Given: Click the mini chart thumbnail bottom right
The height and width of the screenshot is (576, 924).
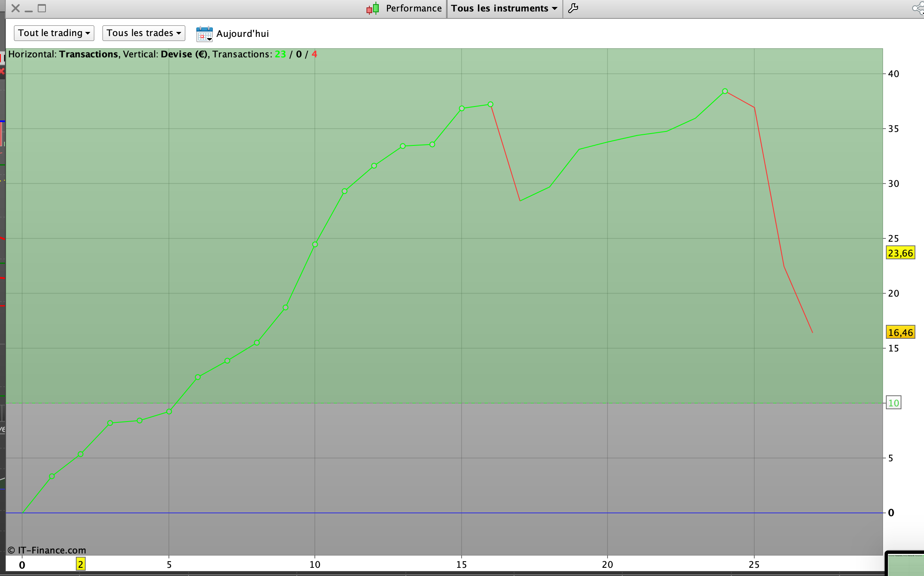Looking at the screenshot, I should (905, 565).
